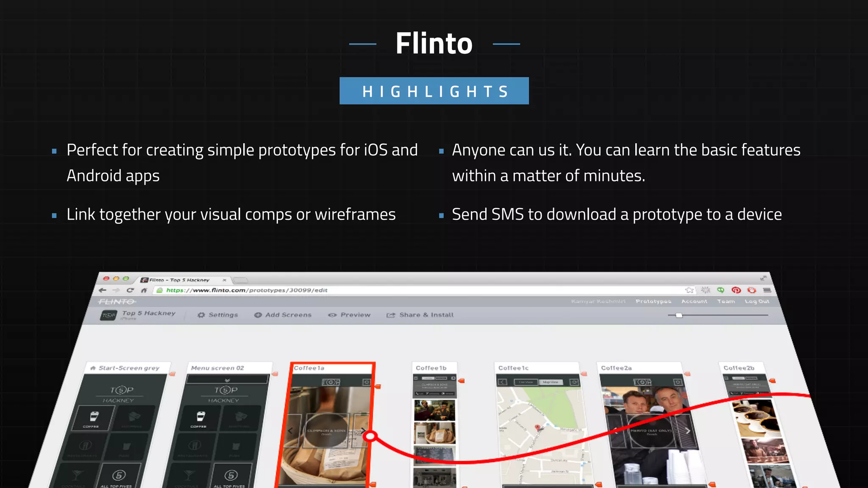
Task: Open the Prototypes page
Action: [x=653, y=301]
